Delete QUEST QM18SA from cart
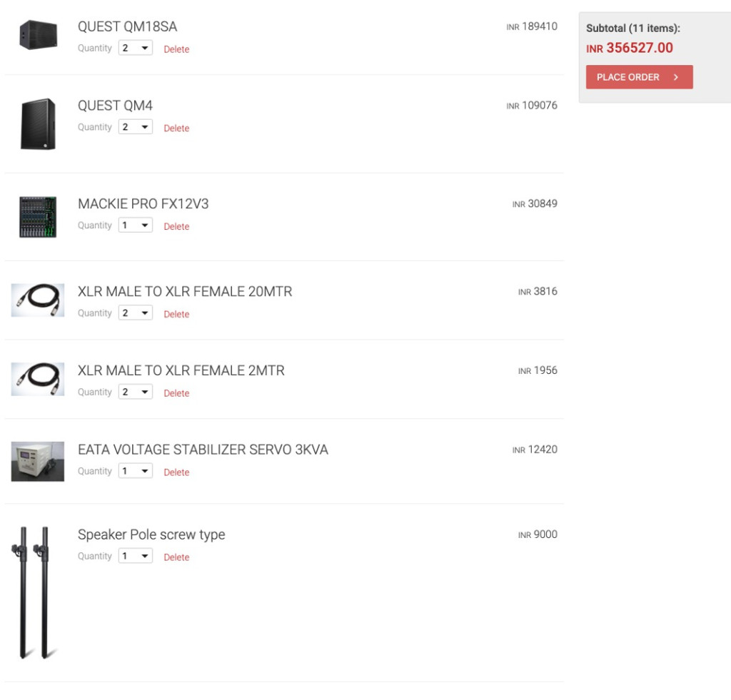The height and width of the screenshot is (700, 731). [x=176, y=49]
